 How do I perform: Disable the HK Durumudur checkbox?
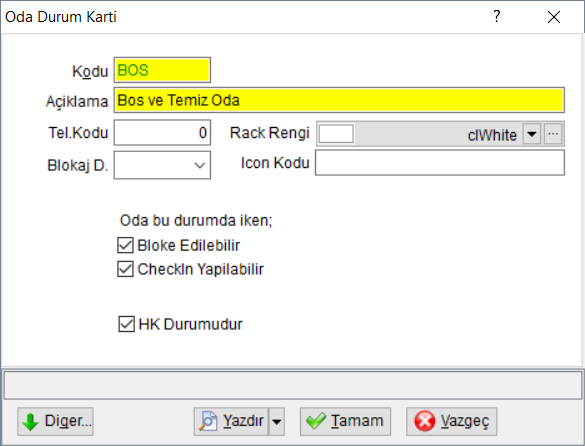pos(126,324)
